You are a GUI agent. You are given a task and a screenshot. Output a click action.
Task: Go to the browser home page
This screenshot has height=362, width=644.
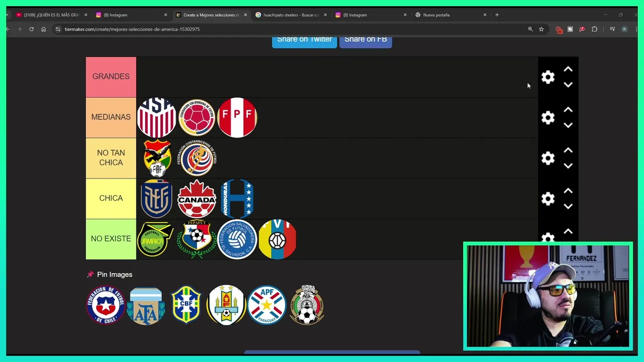click(43, 29)
